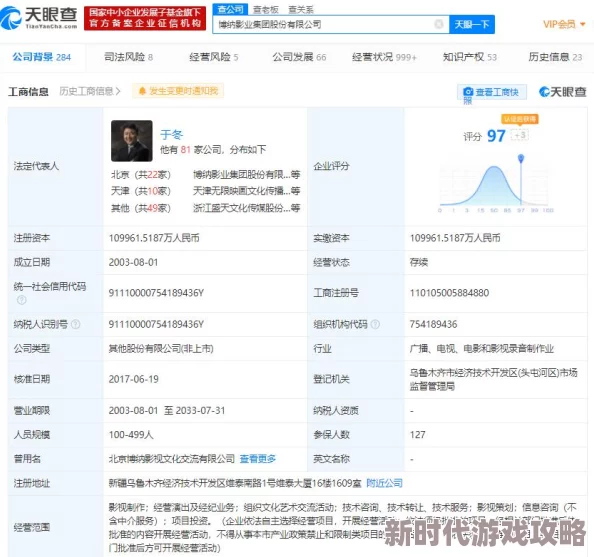Select the 查老板 search tab
Image resolution: width=594 pixels, height=557 pixels.
point(266,9)
